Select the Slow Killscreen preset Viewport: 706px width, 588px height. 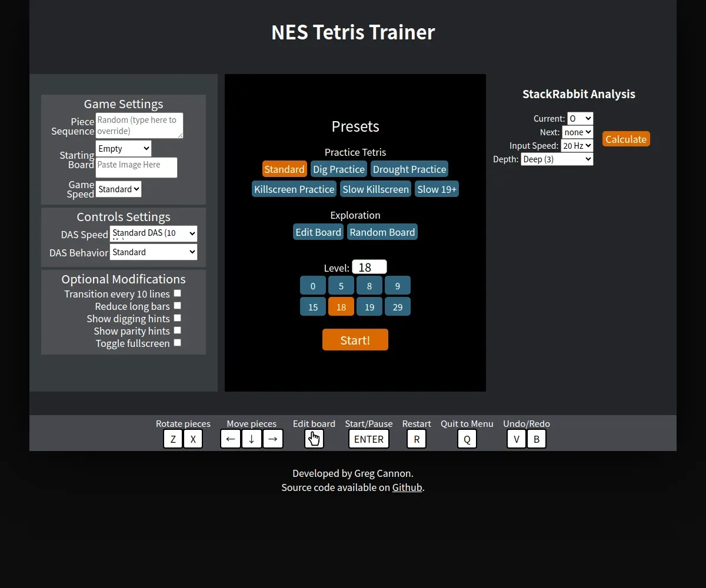375,189
